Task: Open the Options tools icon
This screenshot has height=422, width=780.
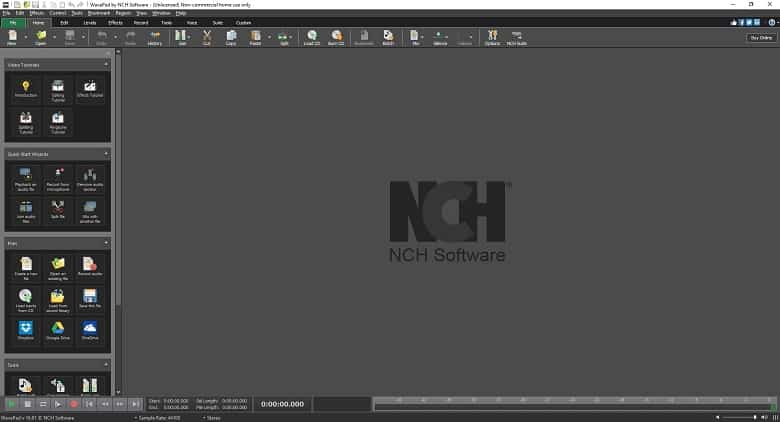Action: tap(492, 37)
